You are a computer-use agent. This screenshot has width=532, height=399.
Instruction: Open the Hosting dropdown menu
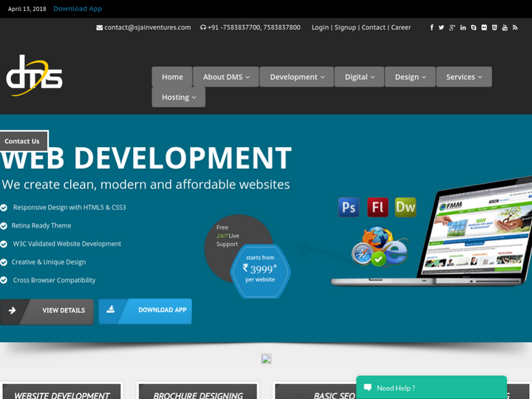click(x=179, y=97)
